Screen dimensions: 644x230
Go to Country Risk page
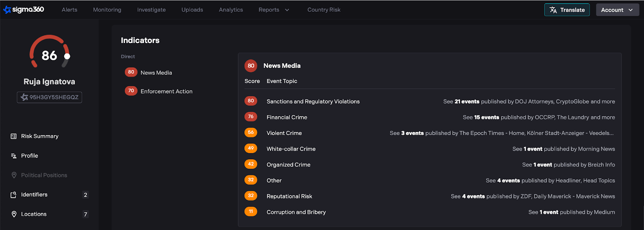(x=324, y=10)
